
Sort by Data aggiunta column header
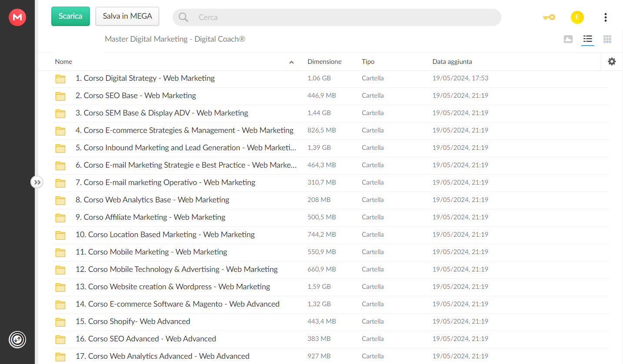tap(452, 62)
